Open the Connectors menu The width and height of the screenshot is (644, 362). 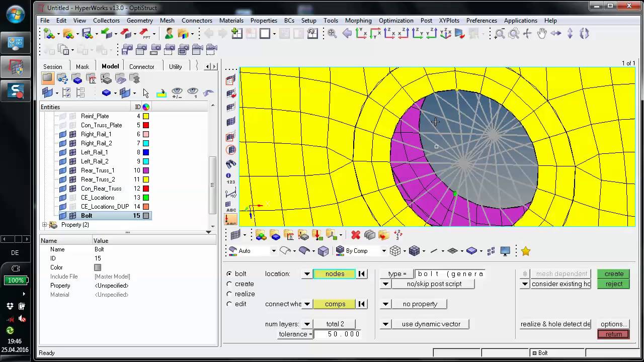(x=197, y=21)
